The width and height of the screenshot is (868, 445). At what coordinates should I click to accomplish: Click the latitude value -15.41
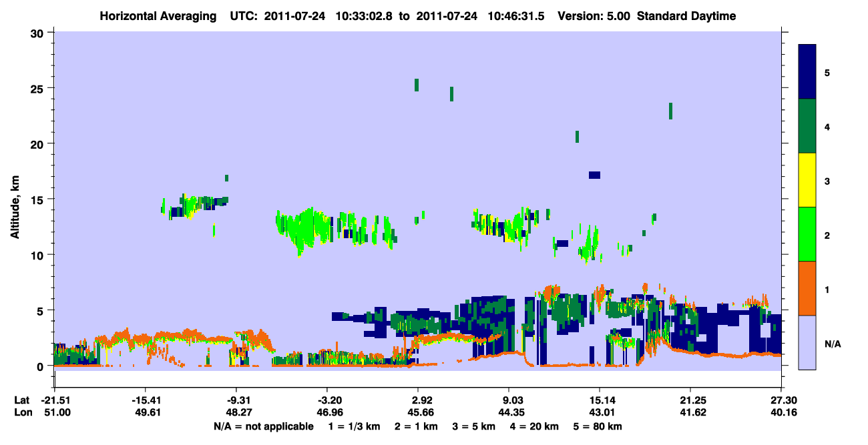(145, 400)
